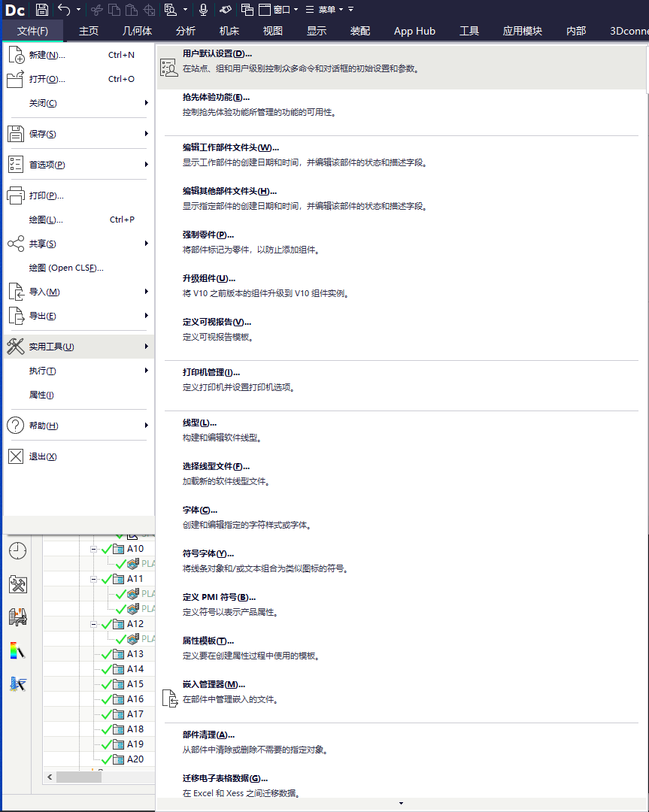Choose 新建(N)... in the File menu

(x=78, y=55)
